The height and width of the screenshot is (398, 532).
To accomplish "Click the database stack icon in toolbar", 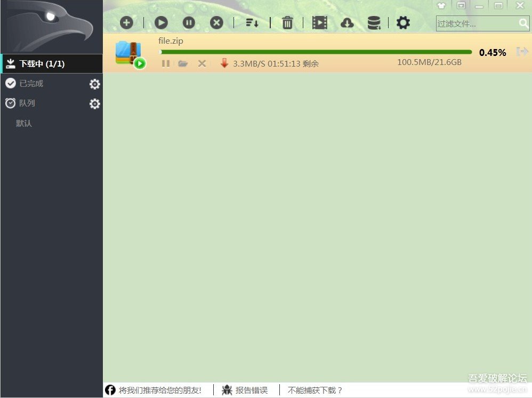I will [374, 22].
